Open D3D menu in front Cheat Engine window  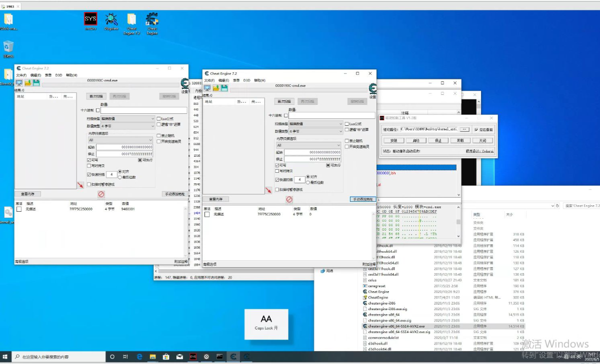pyautogui.click(x=246, y=80)
